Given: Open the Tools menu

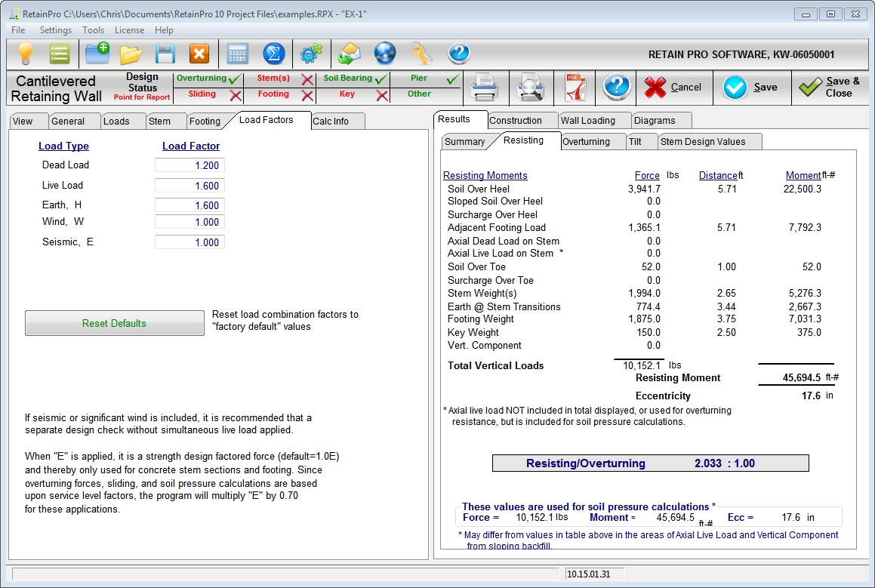Looking at the screenshot, I should (x=93, y=30).
